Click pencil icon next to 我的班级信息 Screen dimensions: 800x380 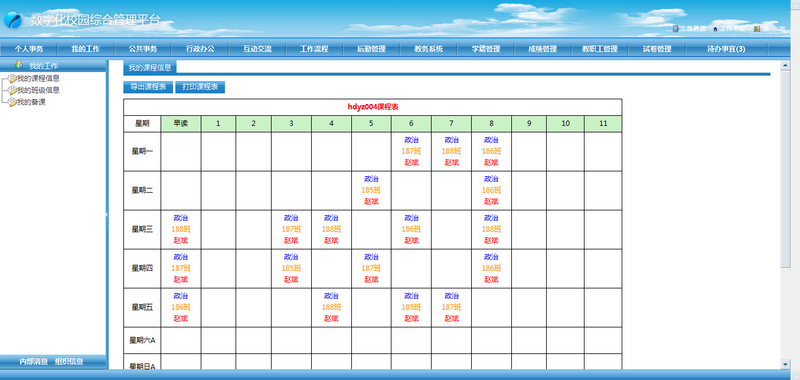click(13, 91)
